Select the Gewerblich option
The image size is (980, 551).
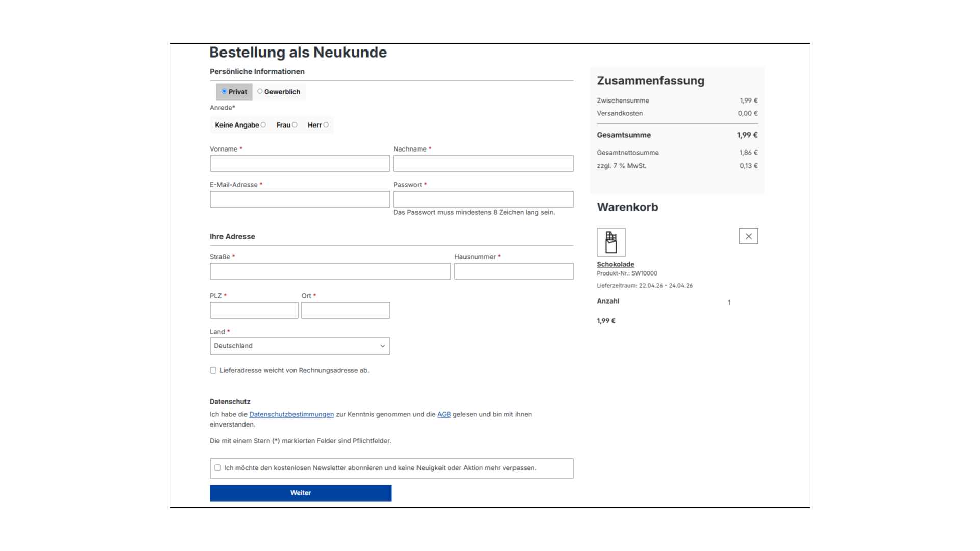tap(260, 92)
